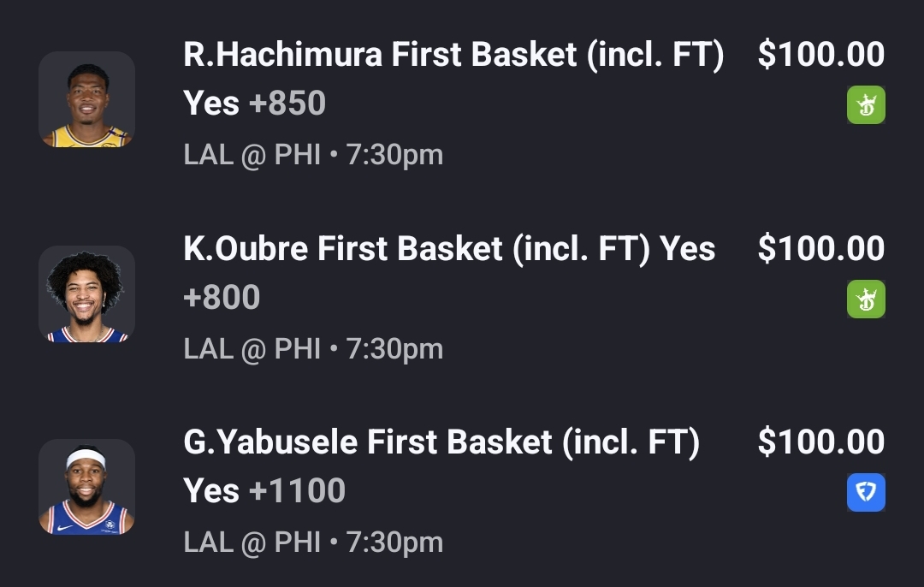Open the K.Oubre First Basket bet title
924x587 pixels.
(419, 249)
